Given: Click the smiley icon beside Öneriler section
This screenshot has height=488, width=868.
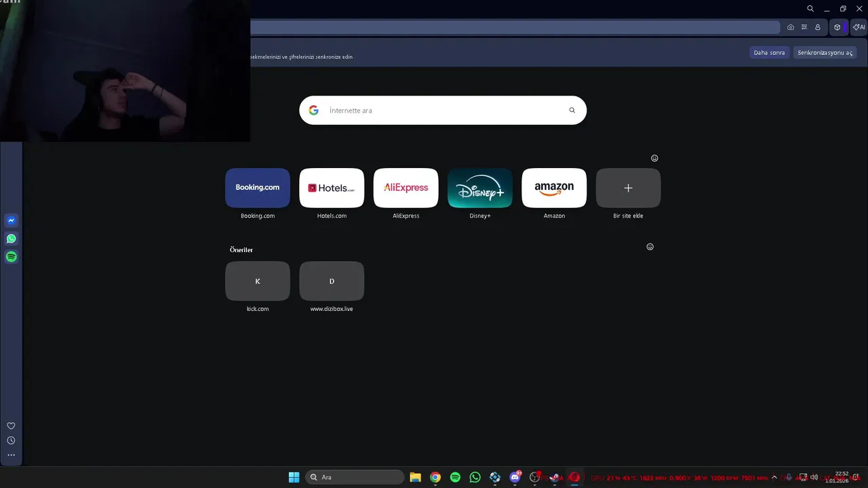Looking at the screenshot, I should pos(650,247).
